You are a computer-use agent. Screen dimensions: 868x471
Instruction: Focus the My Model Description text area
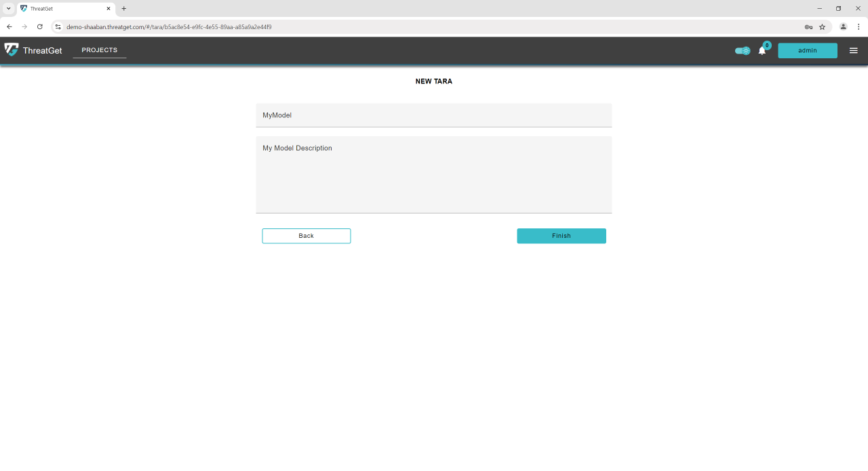(433, 175)
